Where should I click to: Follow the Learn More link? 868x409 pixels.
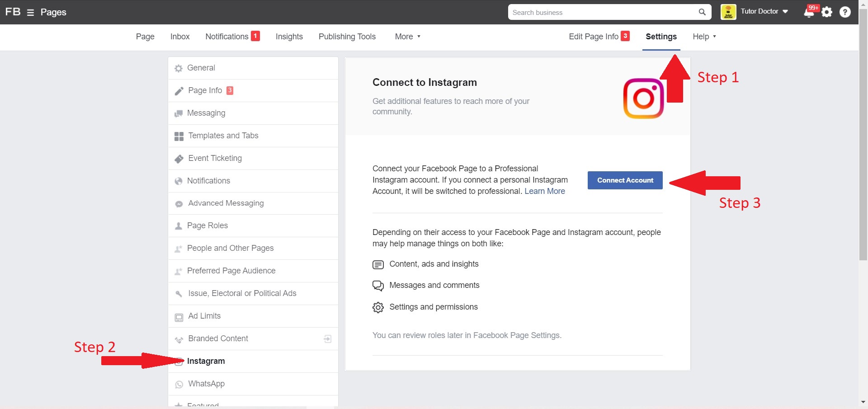545,191
